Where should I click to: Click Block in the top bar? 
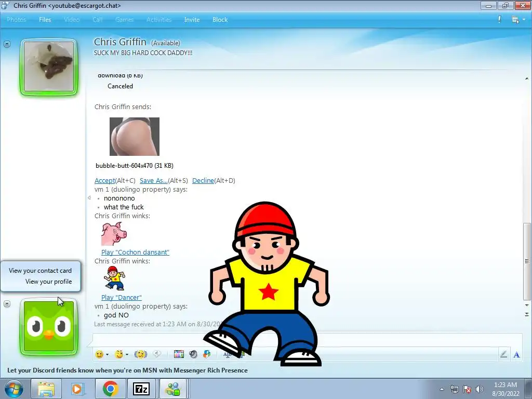[x=220, y=20]
